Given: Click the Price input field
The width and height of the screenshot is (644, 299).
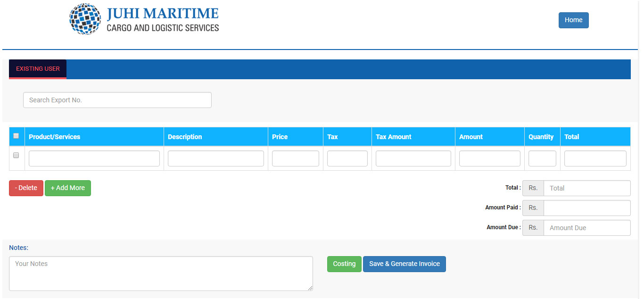Looking at the screenshot, I should click(x=295, y=158).
